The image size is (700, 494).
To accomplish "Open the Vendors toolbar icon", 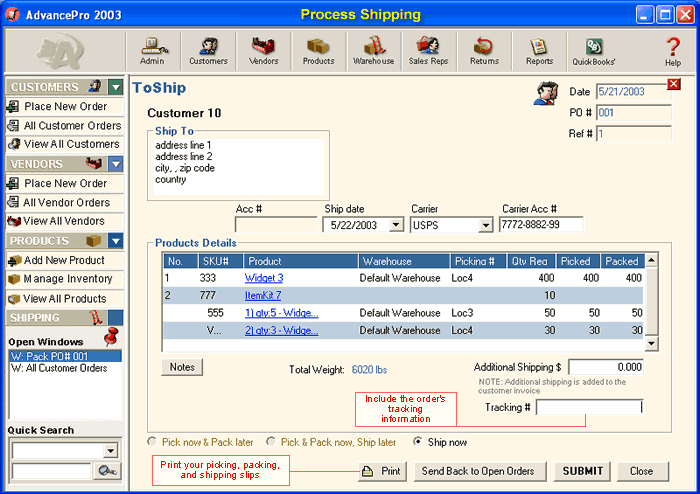I will click(x=263, y=51).
